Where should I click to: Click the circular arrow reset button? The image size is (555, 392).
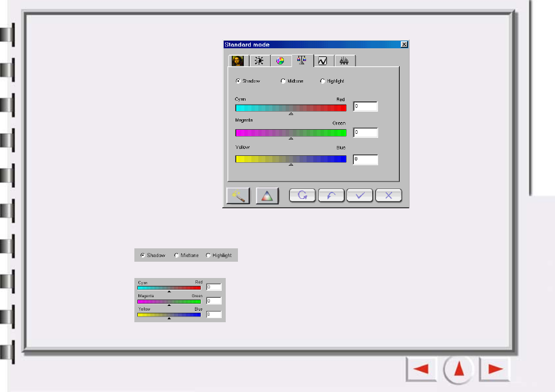303,195
